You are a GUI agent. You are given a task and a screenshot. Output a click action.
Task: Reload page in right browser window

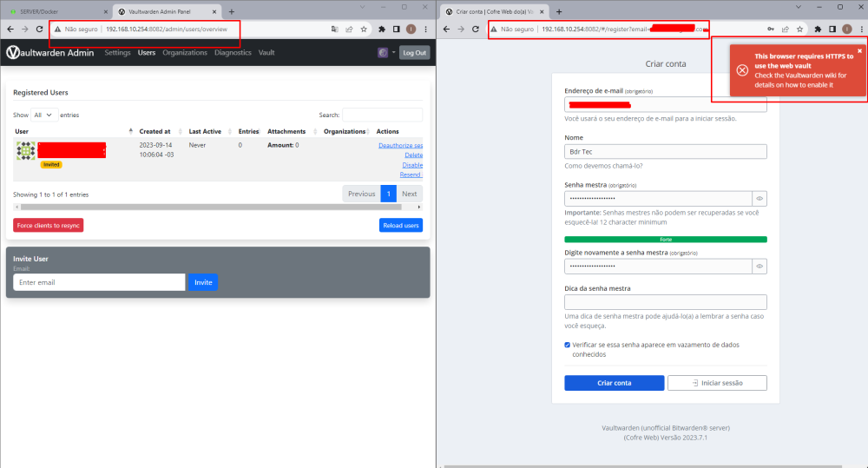pos(476,29)
